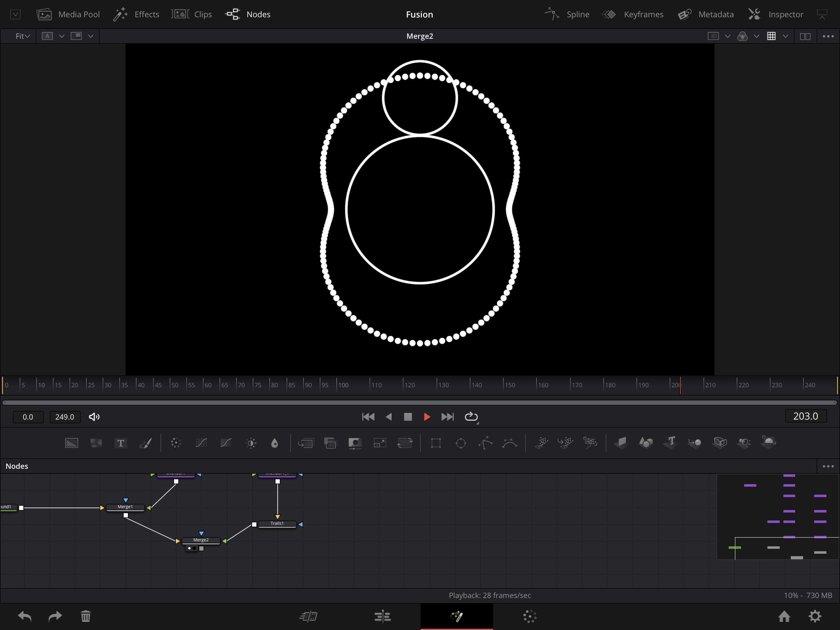Viewport: 840px width, 630px height.
Task: Stop playback
Action: [x=408, y=417]
